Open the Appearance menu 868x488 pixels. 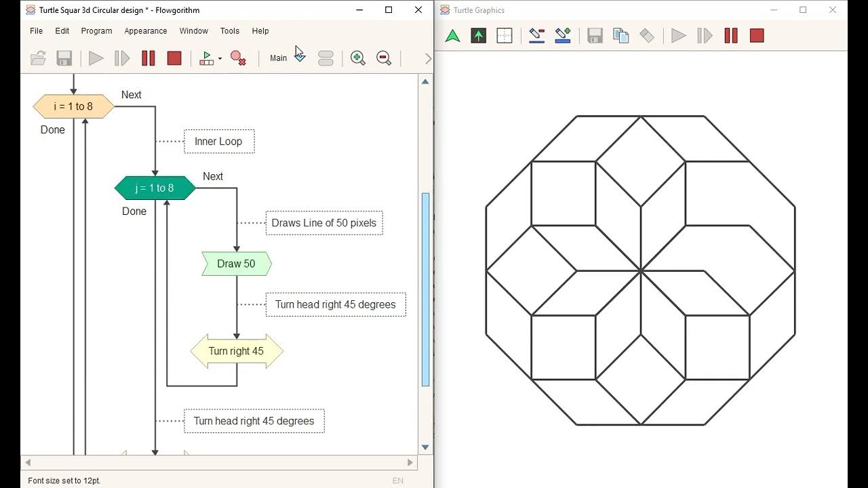(146, 31)
